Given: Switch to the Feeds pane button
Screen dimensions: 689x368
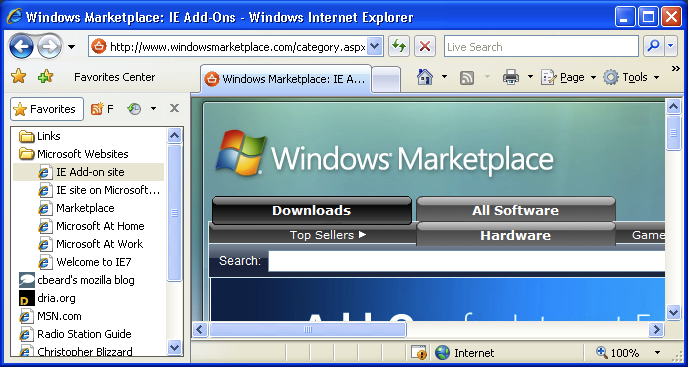Looking at the screenshot, I should [102, 109].
